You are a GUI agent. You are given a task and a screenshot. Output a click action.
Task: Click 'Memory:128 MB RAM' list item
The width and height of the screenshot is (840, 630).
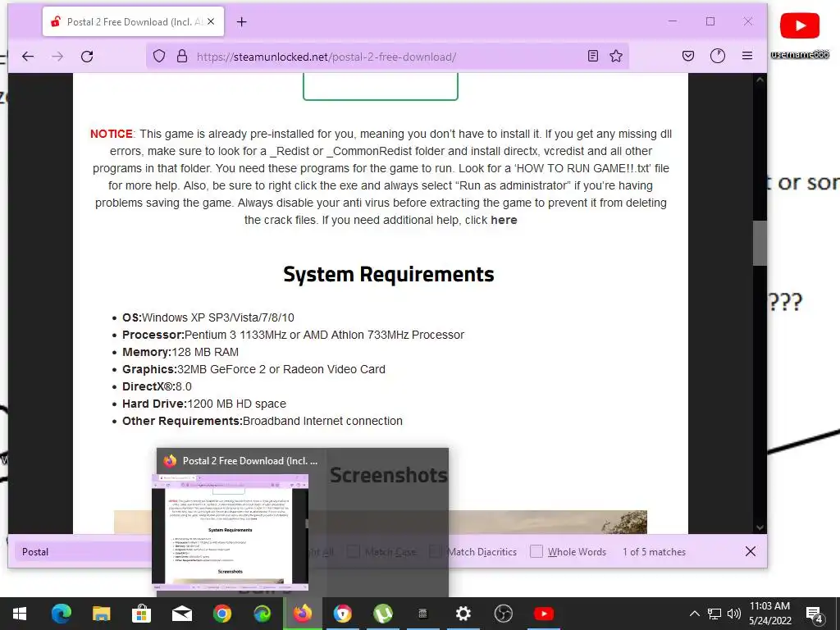[180, 352]
